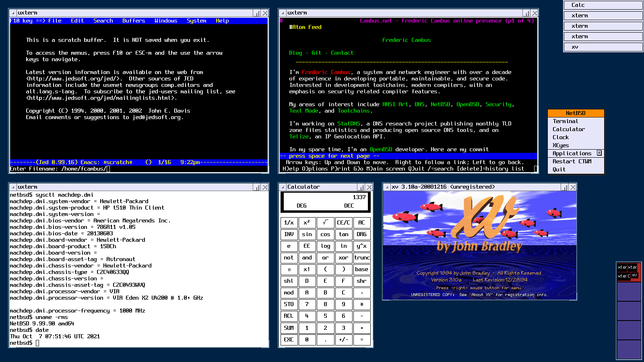Click the sin key in Calculator

coord(307,234)
